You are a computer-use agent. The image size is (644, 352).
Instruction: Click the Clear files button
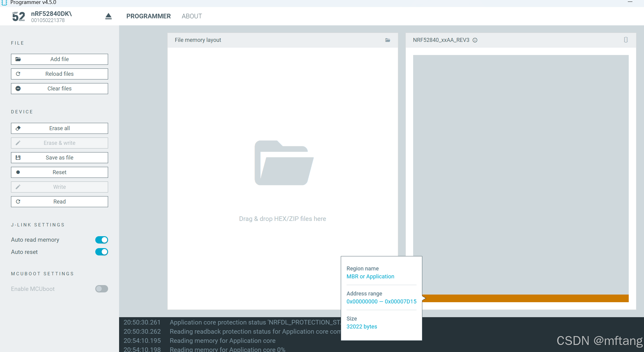[60, 89]
